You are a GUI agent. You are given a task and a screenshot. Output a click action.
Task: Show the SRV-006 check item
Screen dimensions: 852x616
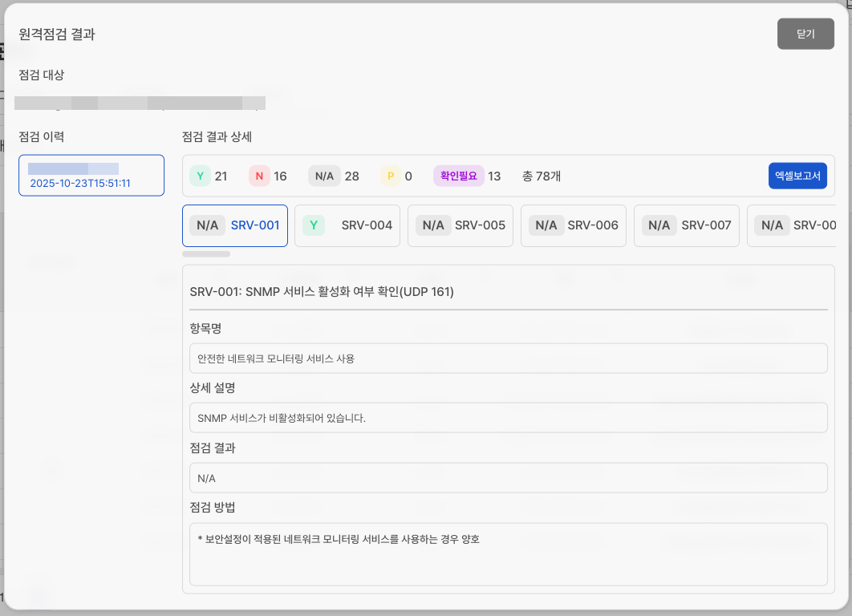[x=574, y=225]
